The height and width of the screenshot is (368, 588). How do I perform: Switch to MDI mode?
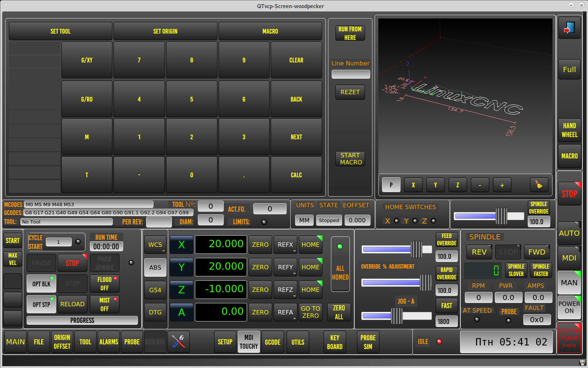pyautogui.click(x=569, y=258)
